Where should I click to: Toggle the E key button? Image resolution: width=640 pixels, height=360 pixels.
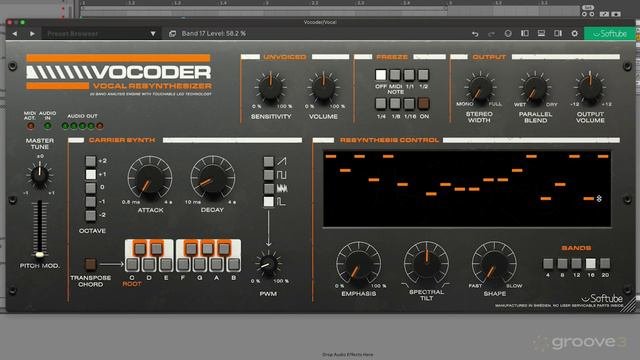click(166, 264)
